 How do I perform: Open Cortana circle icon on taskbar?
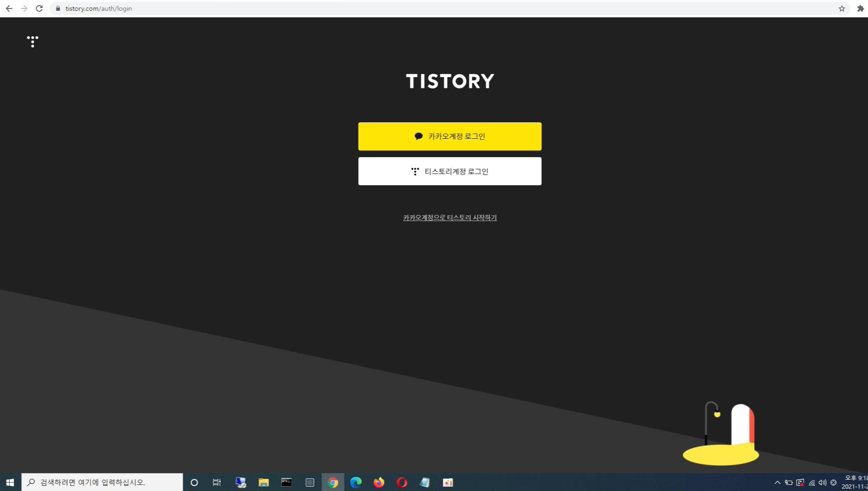pos(194,482)
